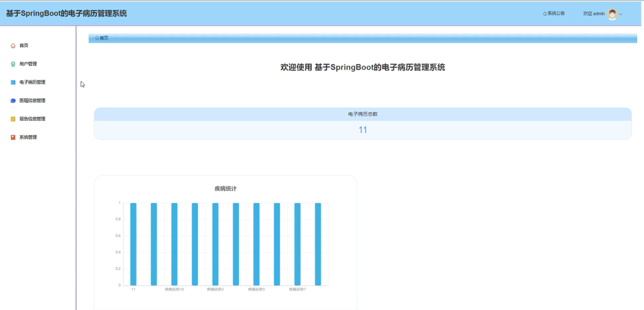This screenshot has height=310, width=644.
Task: Open the 系统公告 link in header
Action: [x=556, y=14]
